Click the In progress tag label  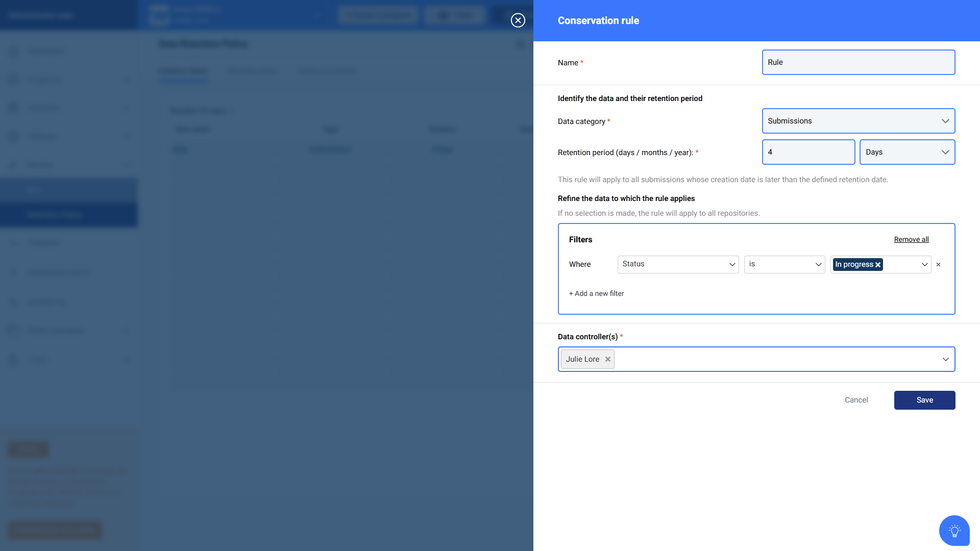[x=854, y=264]
